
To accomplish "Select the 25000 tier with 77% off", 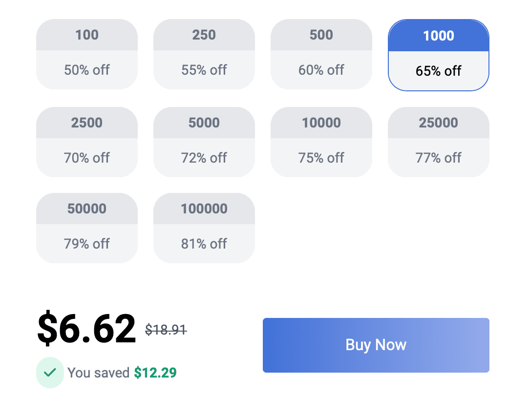I will pos(438,142).
